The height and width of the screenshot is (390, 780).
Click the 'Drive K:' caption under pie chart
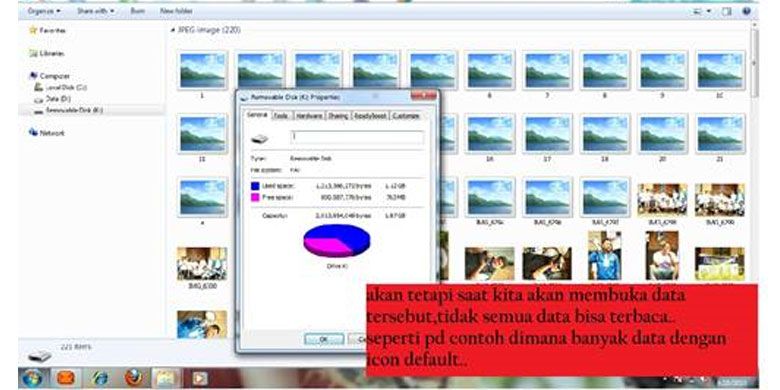pyautogui.click(x=337, y=266)
